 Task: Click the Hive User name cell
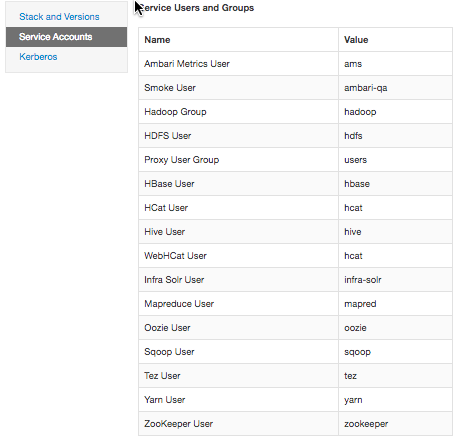pos(238,232)
